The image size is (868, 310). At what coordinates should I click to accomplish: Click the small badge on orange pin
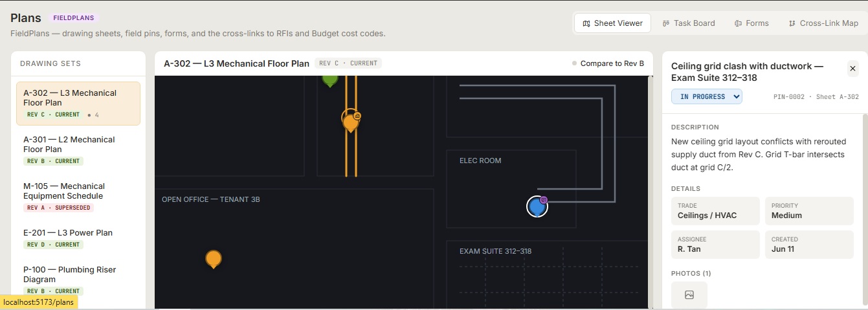pos(357,116)
